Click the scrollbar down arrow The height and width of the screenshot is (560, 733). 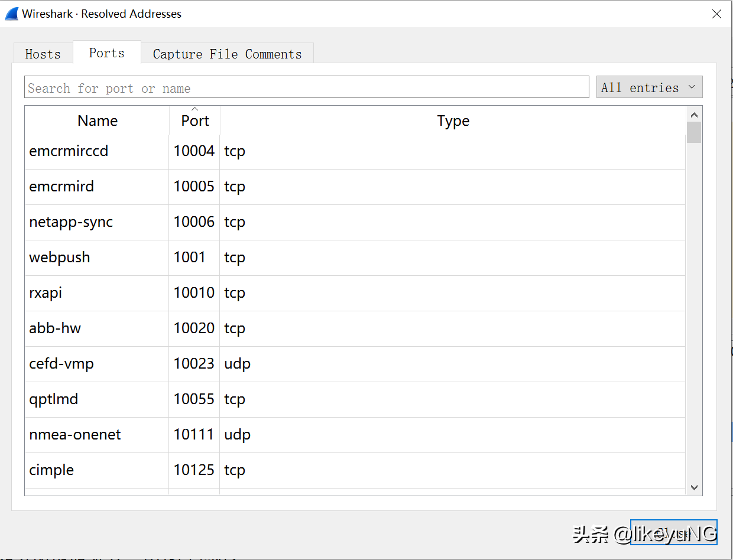tap(694, 487)
